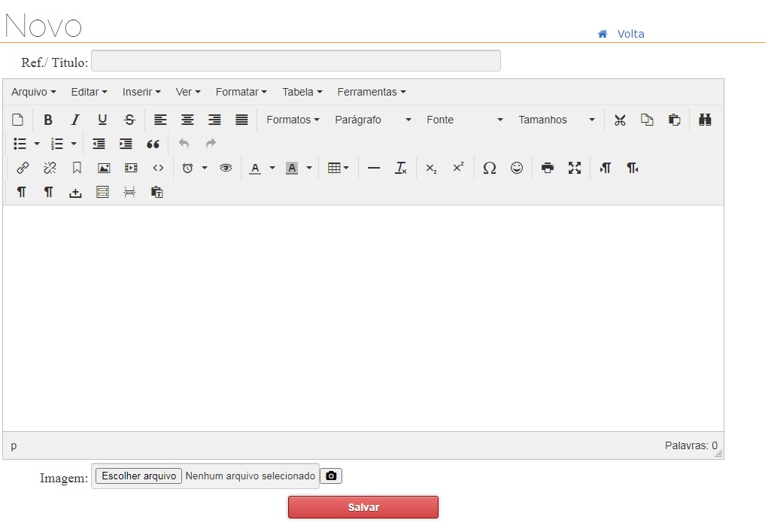Open the Ferramentas menu
This screenshot has width=765, height=532.
pos(371,92)
